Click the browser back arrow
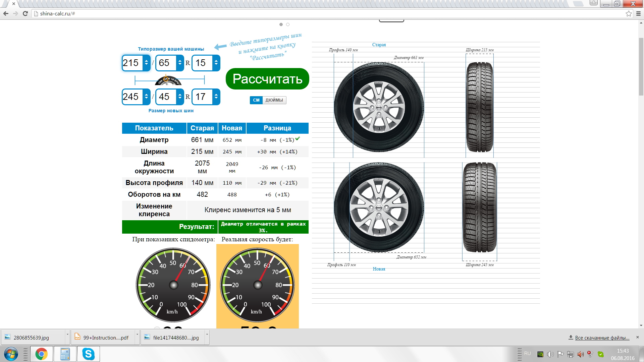Viewport: 644px width, 362px height. (x=6, y=13)
